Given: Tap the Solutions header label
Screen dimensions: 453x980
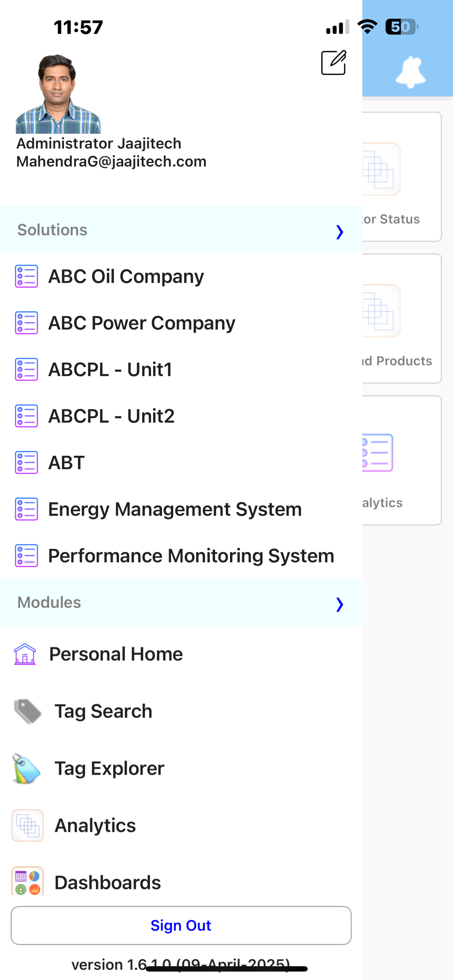Looking at the screenshot, I should (x=53, y=230).
